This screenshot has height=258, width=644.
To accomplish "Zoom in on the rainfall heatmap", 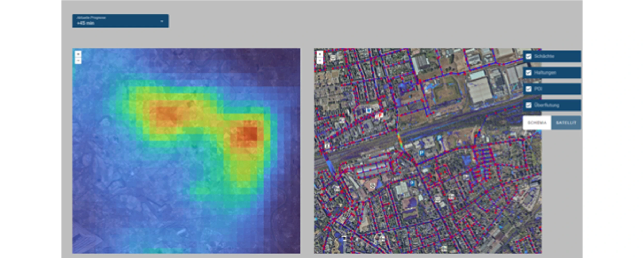I will [x=78, y=54].
